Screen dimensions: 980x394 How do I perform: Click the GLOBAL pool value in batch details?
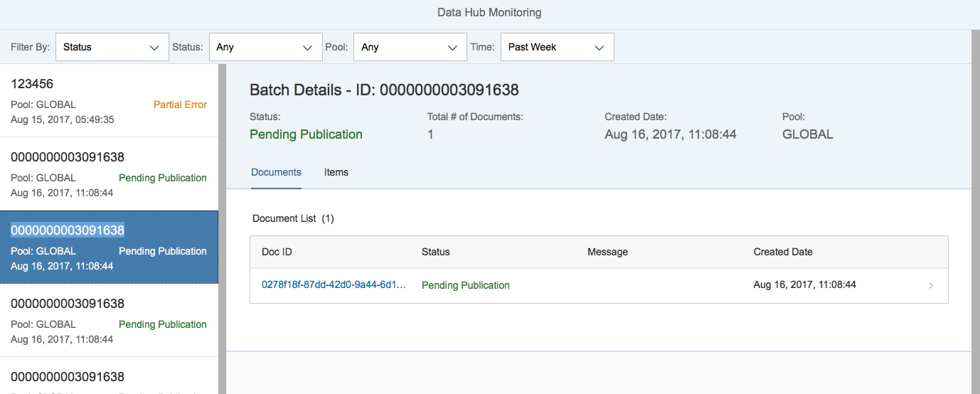[x=808, y=134]
